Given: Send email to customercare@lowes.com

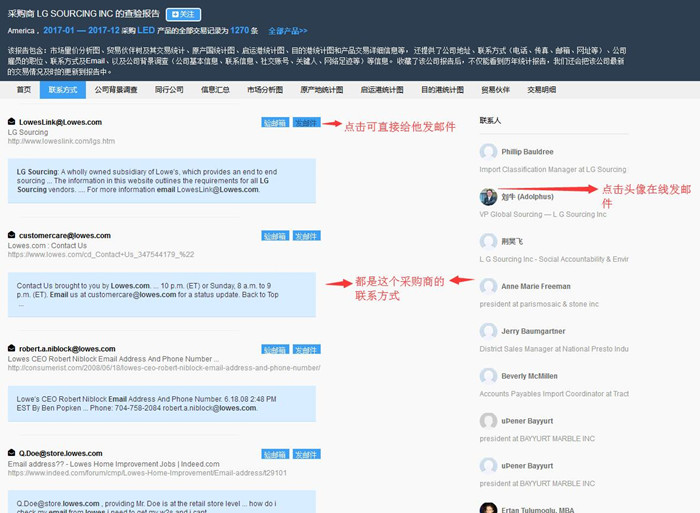Looking at the screenshot, I should point(307,236).
